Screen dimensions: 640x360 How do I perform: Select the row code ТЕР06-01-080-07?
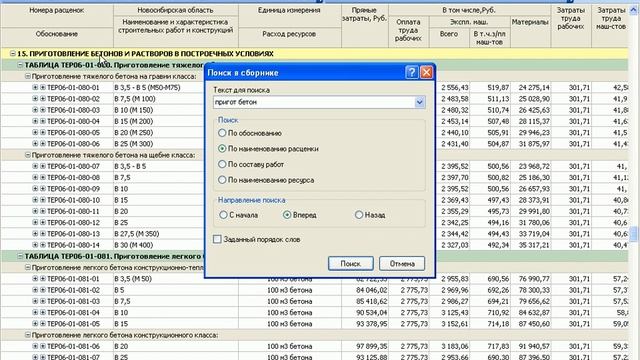[x=73, y=166]
